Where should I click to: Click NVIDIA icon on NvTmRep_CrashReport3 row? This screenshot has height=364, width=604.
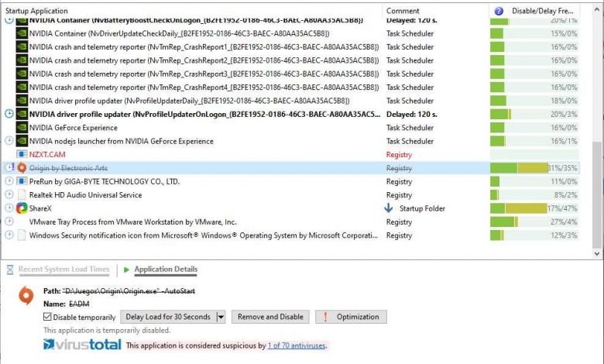tap(22, 74)
